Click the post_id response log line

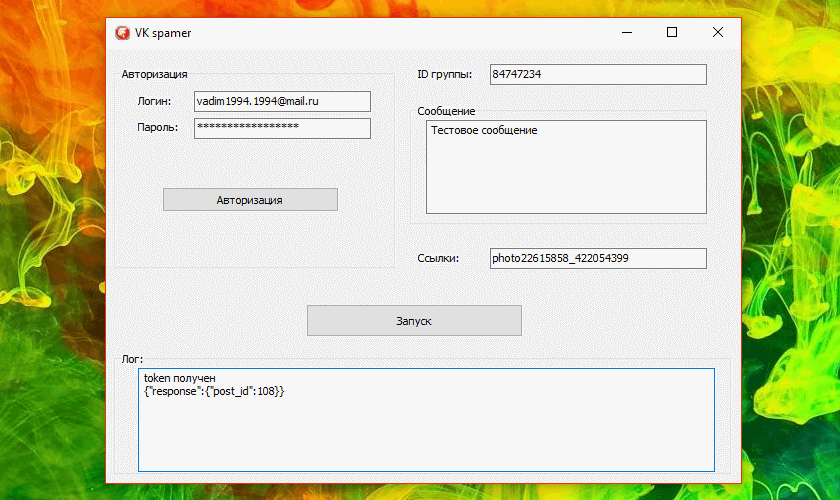point(214,391)
